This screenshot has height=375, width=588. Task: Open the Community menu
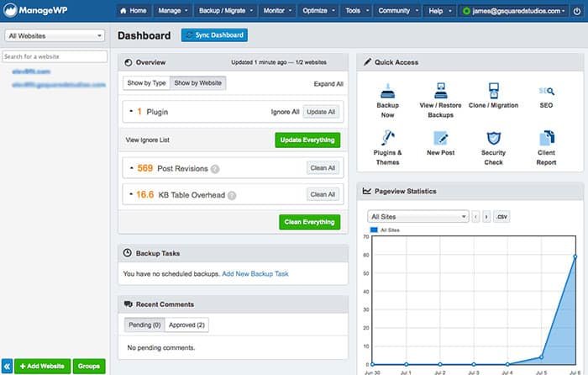(398, 11)
